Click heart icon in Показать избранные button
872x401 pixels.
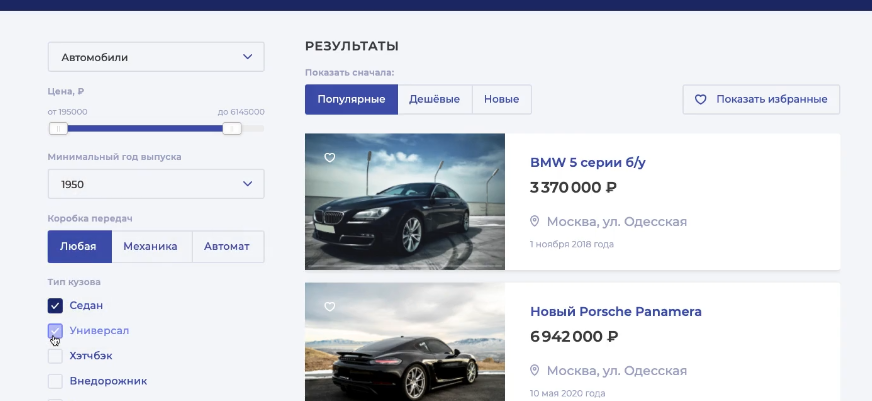pos(701,100)
